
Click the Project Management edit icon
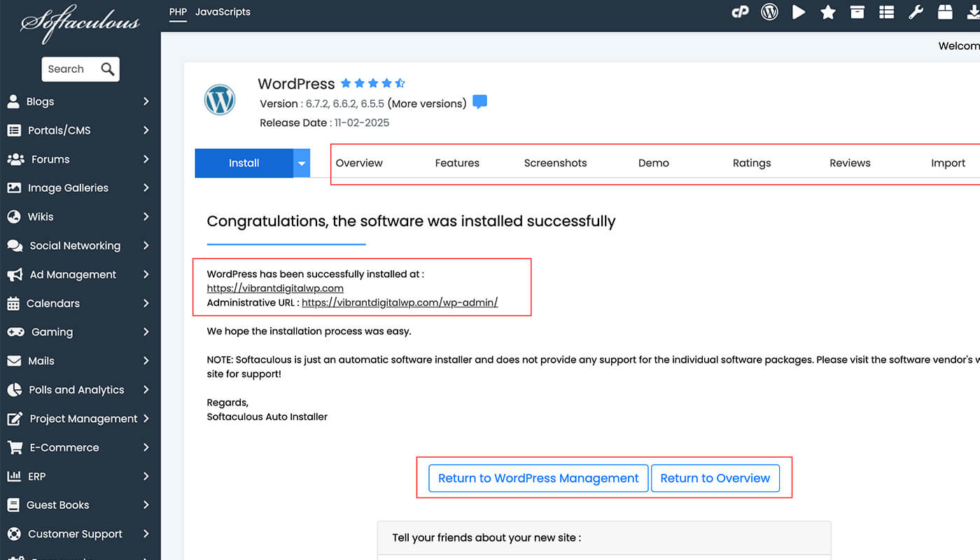click(x=15, y=419)
